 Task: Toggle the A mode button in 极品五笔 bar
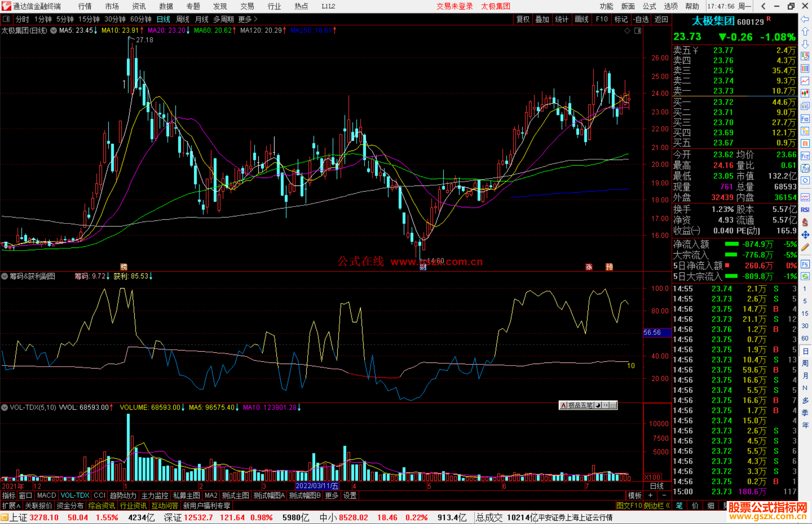(x=563, y=405)
